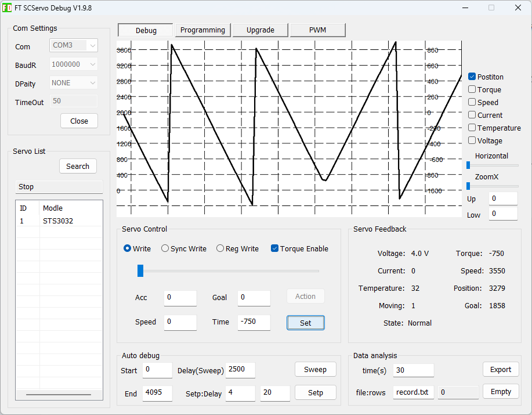
Task: Minimize the FT SCServo Debug window
Action: 465,8
